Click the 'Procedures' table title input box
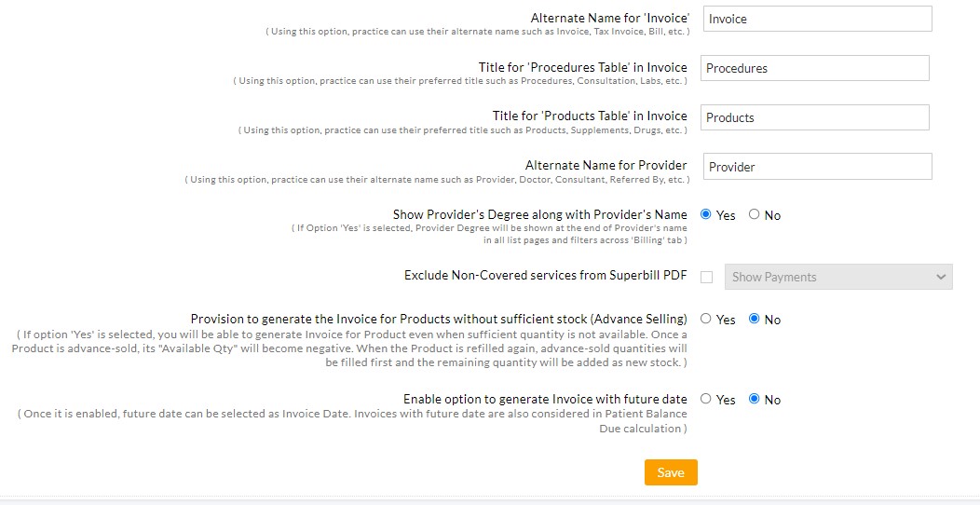980x505 pixels. point(815,68)
